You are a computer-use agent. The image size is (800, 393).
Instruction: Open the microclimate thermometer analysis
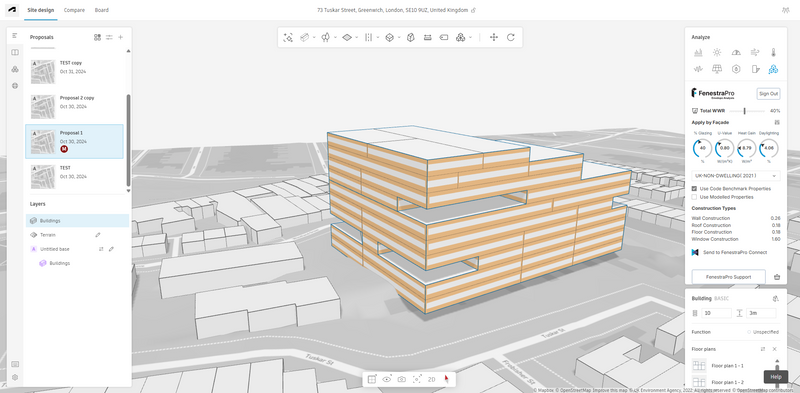pyautogui.click(x=773, y=52)
